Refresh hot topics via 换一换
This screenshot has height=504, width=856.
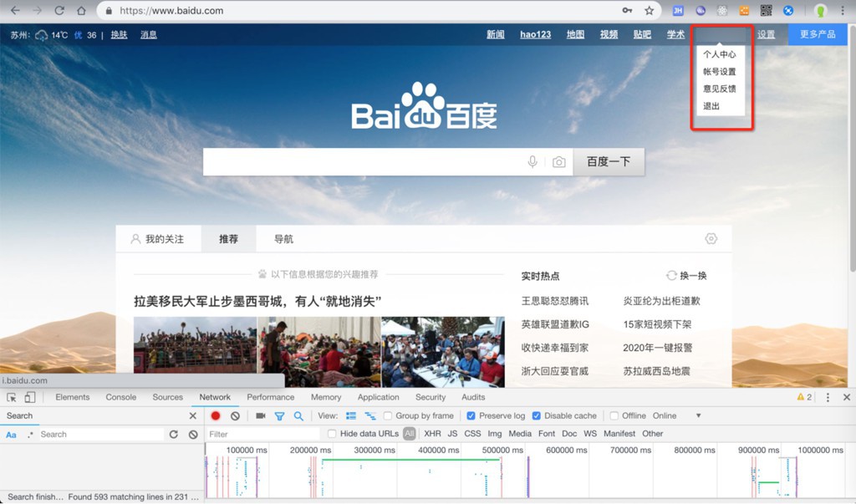coord(687,276)
